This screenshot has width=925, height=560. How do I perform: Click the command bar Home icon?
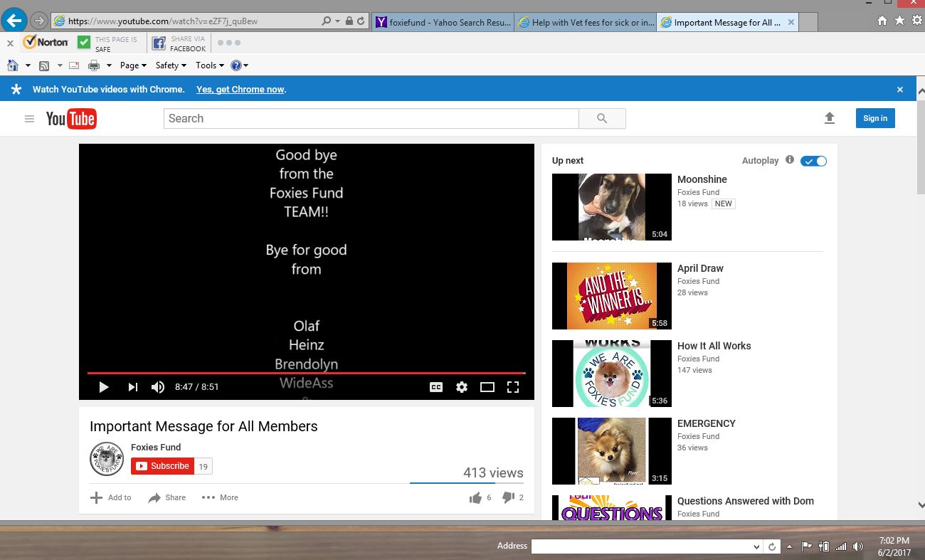[13, 65]
